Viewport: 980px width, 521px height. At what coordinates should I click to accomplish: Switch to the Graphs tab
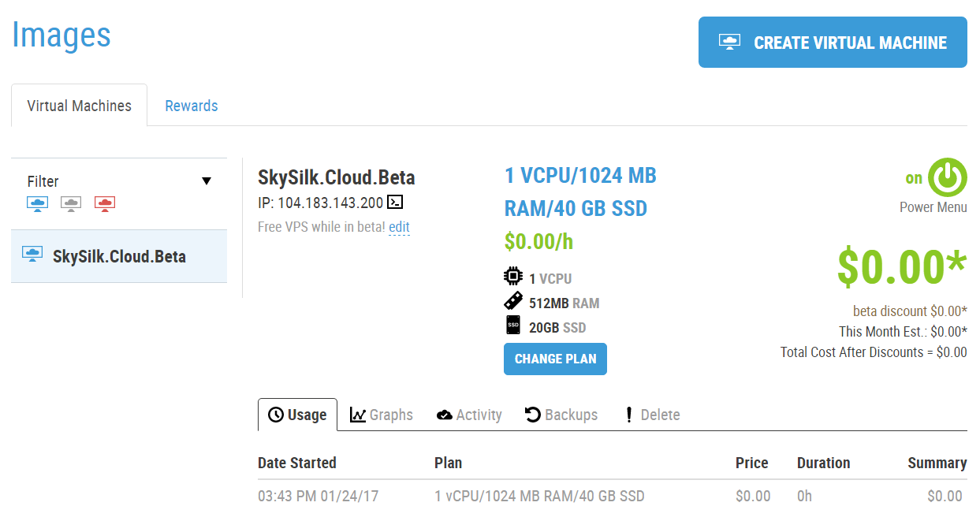pyautogui.click(x=382, y=415)
